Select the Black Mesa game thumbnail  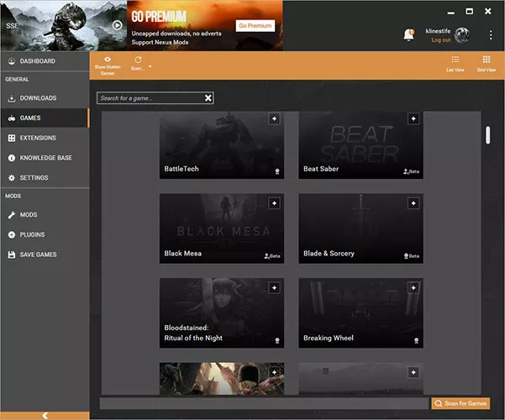[x=222, y=228]
